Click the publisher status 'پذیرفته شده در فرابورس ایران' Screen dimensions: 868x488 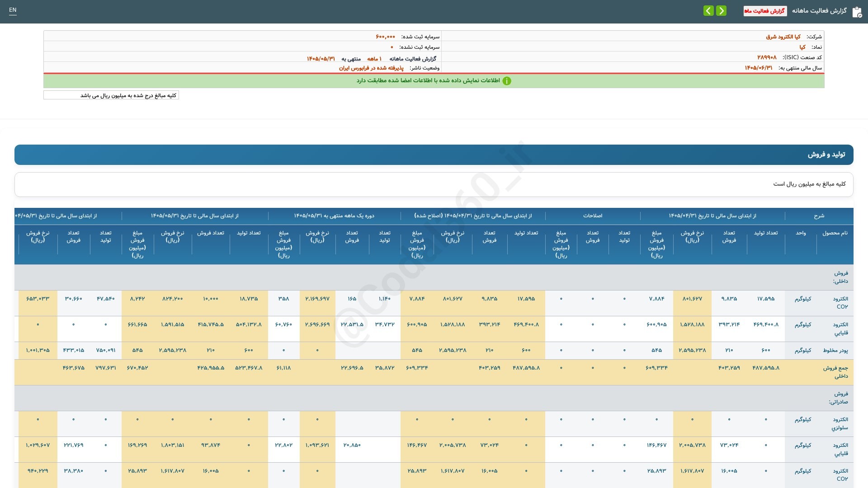click(x=371, y=68)
